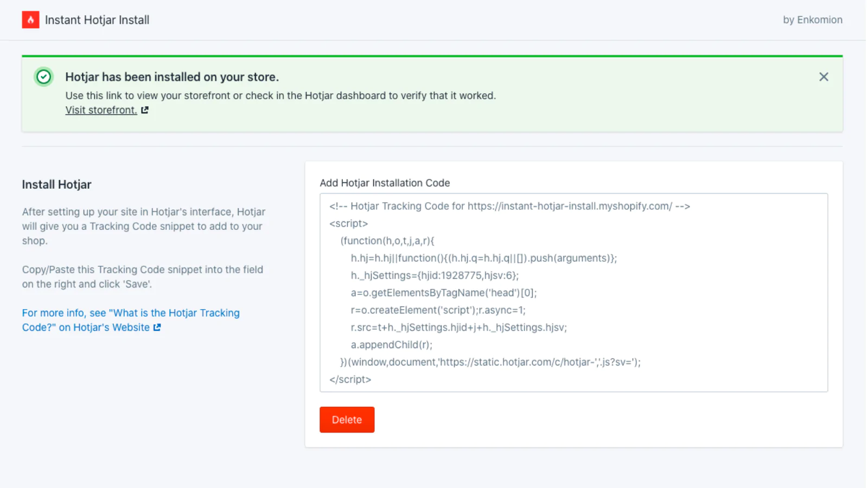This screenshot has width=868, height=488.
Task: Click the Instant Hotjar Install title
Action: (97, 20)
